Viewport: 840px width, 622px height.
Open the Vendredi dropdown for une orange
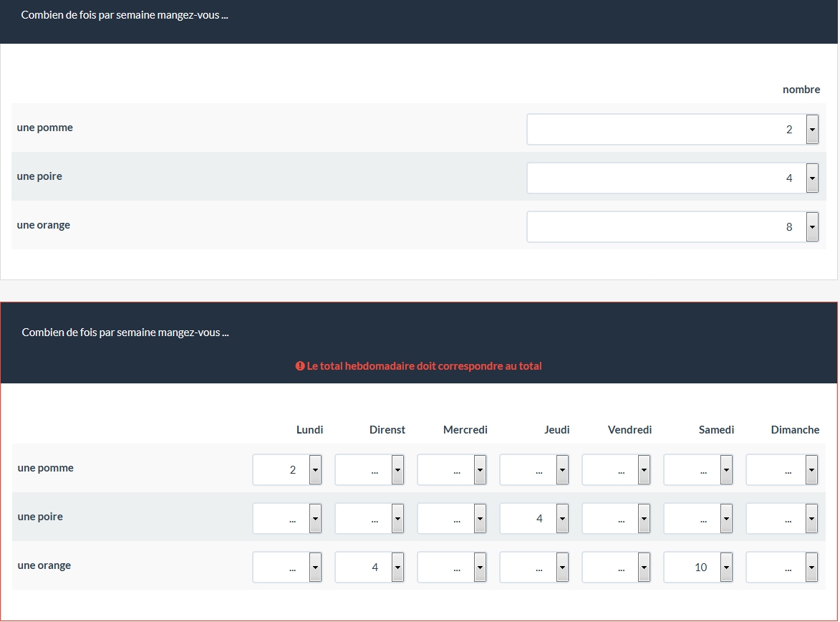pos(617,568)
